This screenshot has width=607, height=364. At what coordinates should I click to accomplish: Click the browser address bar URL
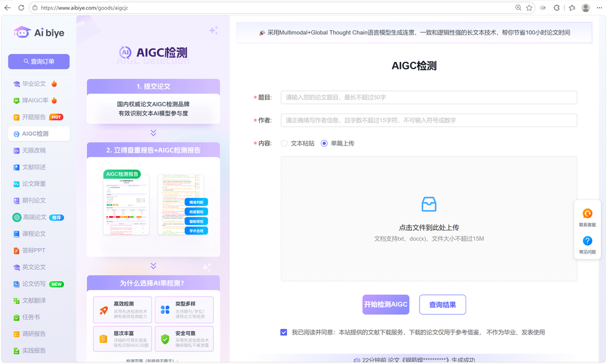click(x=84, y=8)
